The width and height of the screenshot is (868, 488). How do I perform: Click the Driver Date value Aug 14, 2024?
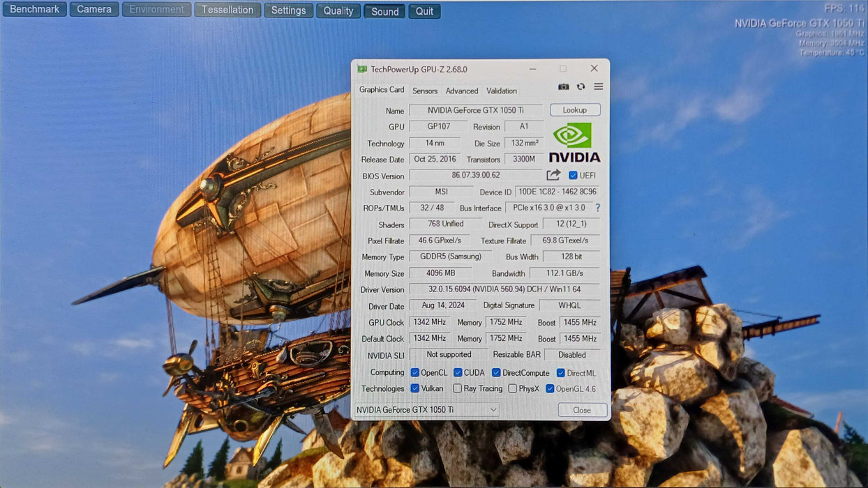point(442,305)
